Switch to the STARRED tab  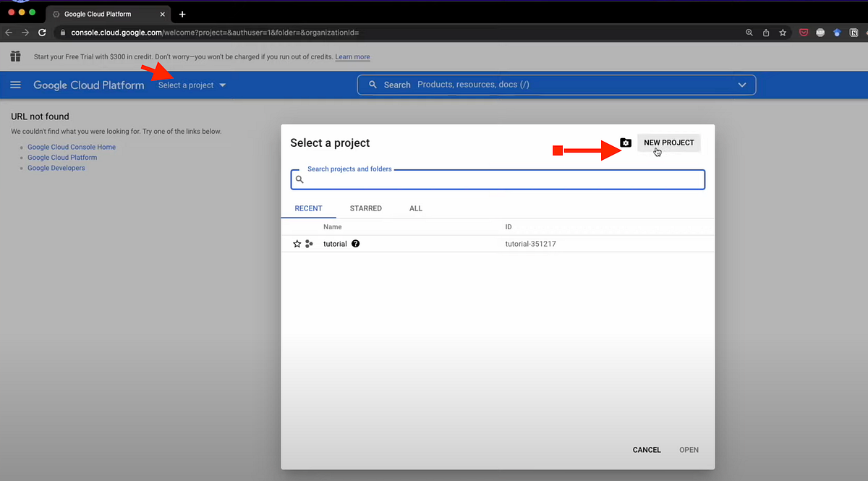[x=365, y=208]
